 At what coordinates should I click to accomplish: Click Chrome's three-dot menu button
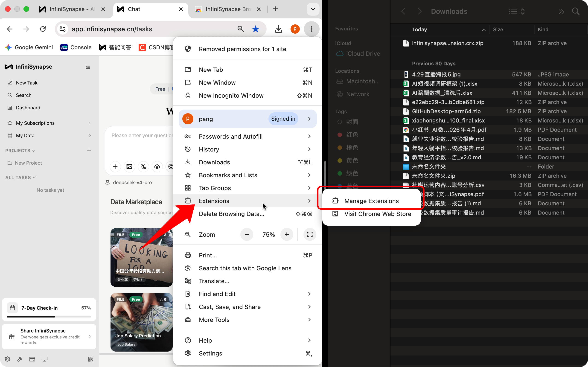pos(311,29)
